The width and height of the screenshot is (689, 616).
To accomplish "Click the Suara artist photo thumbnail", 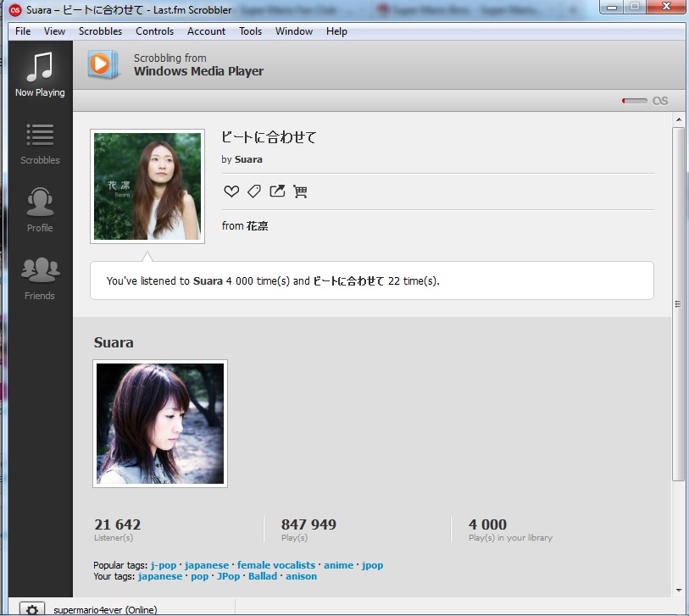I will [160, 424].
